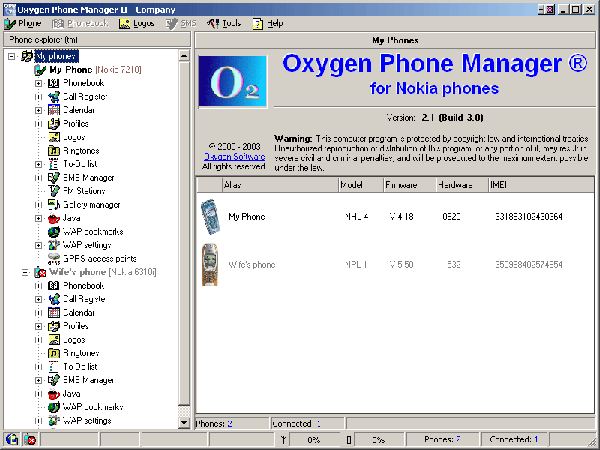Click WAP settings icon under Wife's phone
This screenshot has height=450, width=600.
point(54,421)
